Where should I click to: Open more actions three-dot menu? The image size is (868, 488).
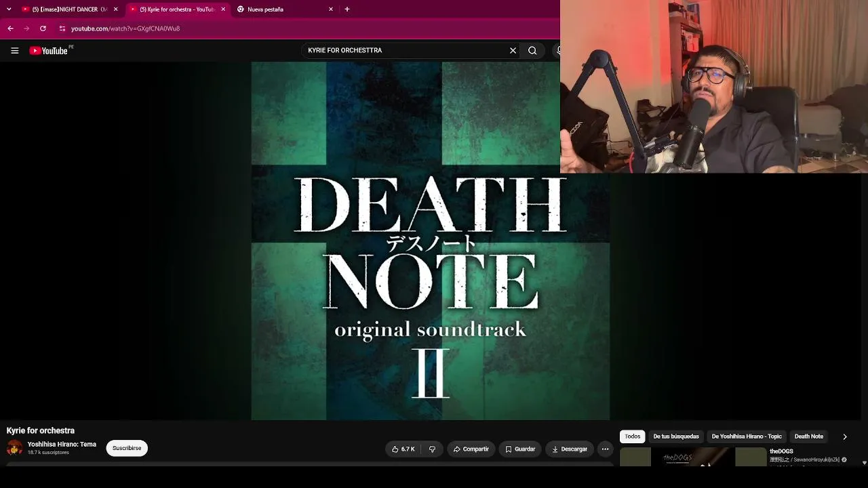(606, 449)
